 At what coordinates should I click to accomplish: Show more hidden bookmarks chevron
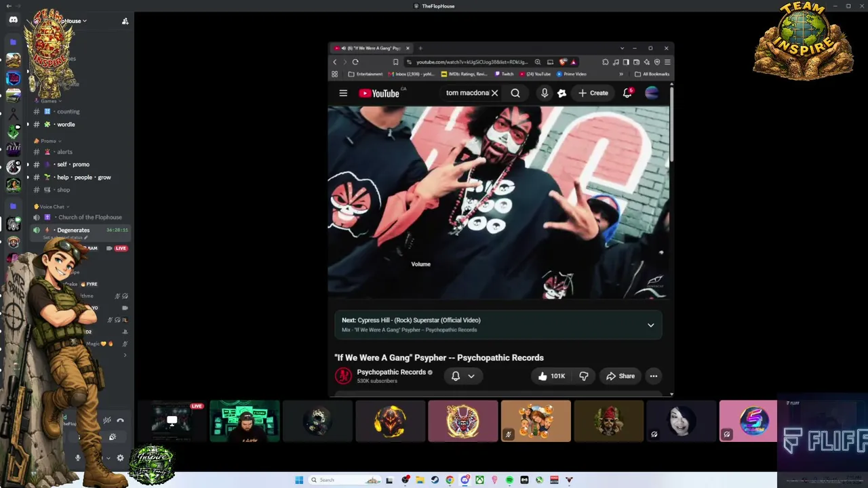620,74
